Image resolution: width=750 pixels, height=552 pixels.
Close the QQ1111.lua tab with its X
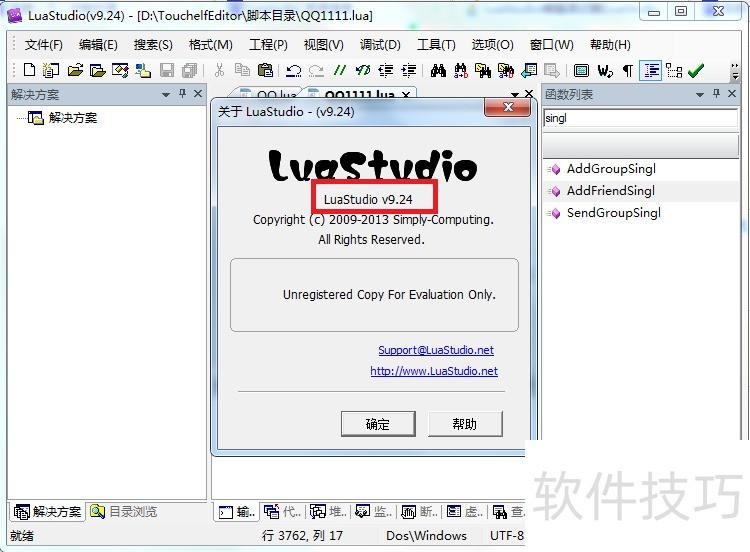406,95
